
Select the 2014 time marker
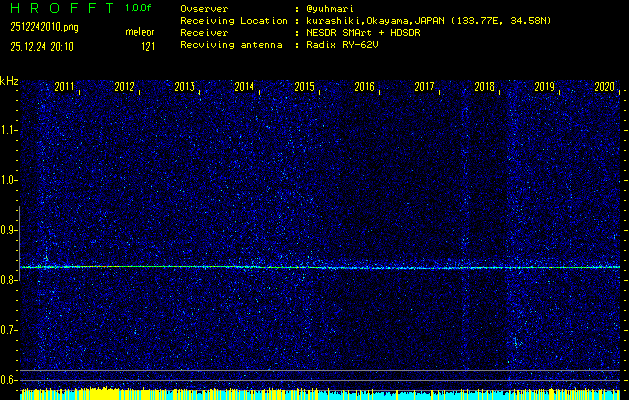pos(245,87)
